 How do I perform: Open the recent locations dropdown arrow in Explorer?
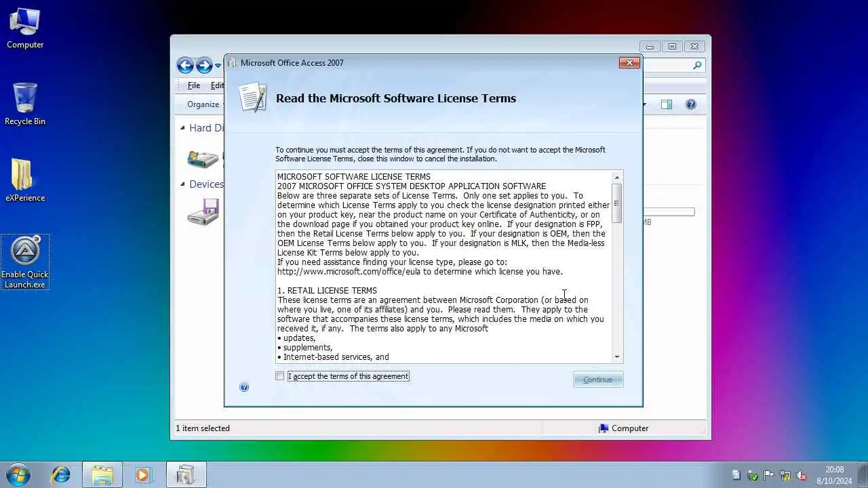pyautogui.click(x=218, y=66)
